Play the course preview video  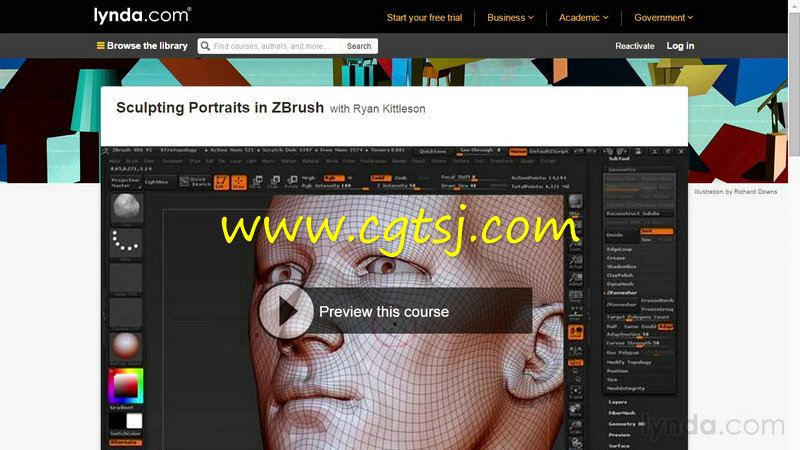286,311
